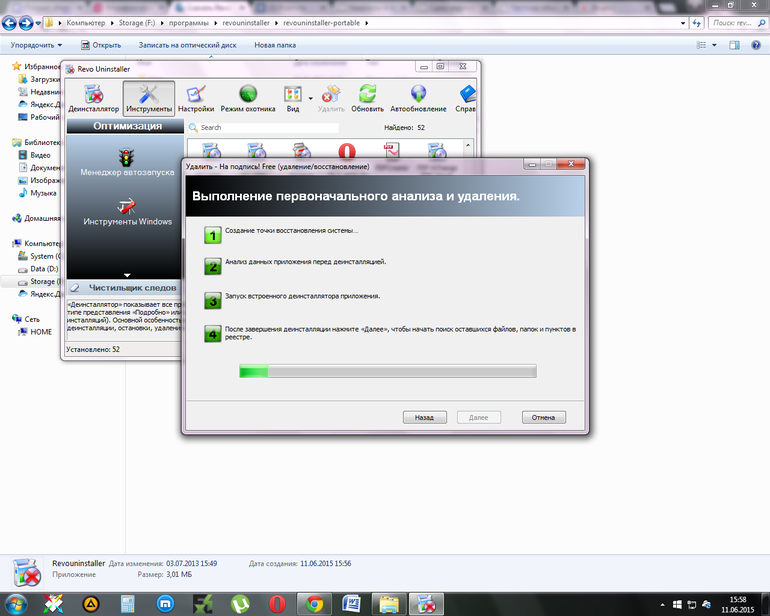Screen dimensions: 770x616
Task: Open uTorrent from the taskbar
Action: click(240, 604)
